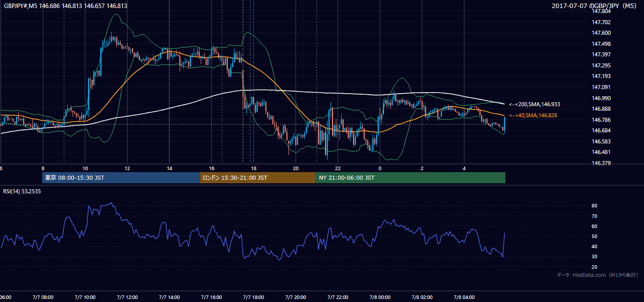Screen dimensions: 644x302
Task: Click the <-<200,SMA,146.933 label
Action: tap(534, 104)
